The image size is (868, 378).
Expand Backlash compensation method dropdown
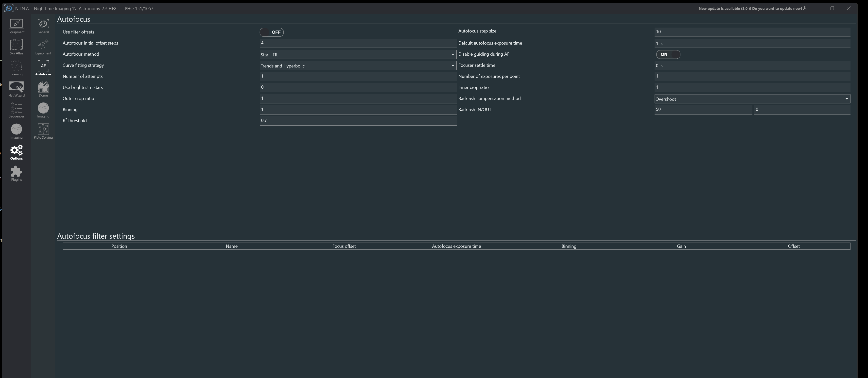pos(752,99)
